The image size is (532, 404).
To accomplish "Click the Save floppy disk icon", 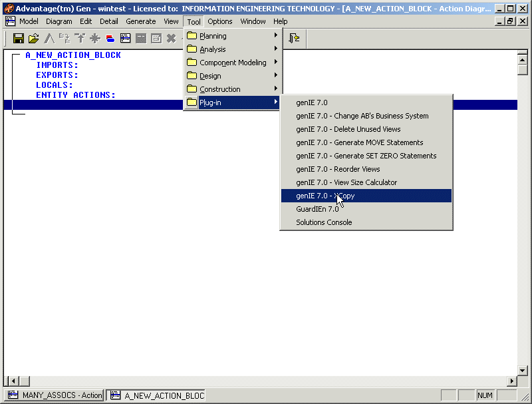I will coord(18,39).
